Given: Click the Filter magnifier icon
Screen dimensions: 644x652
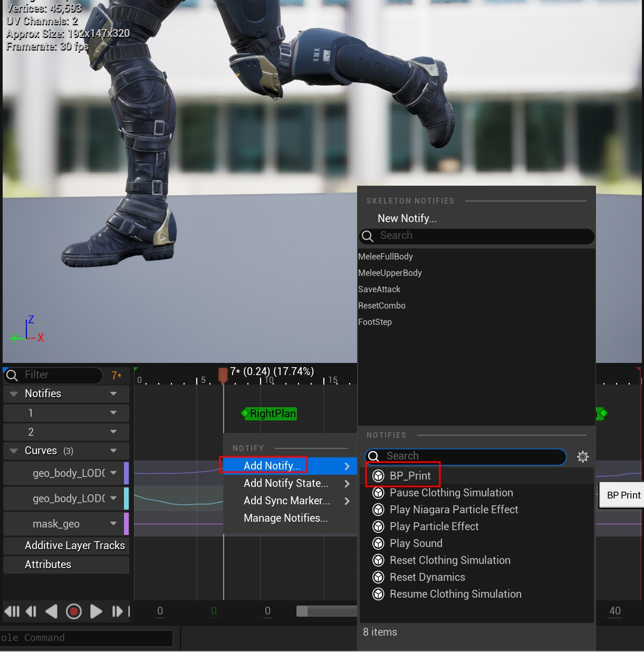Looking at the screenshot, I should tap(12, 375).
